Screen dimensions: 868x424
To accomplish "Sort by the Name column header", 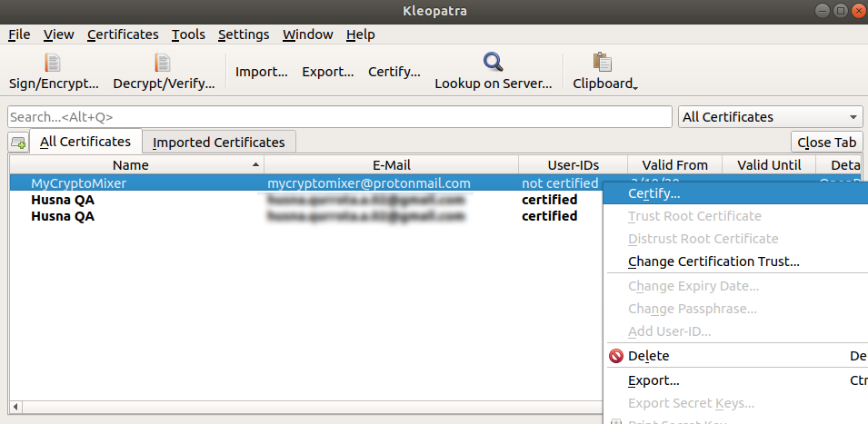I will [x=136, y=164].
